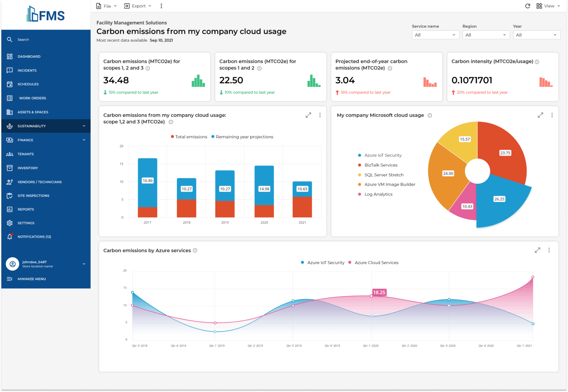The height and width of the screenshot is (392, 568).
Task: Toggle Azure IoT Security in line chart legend
Action: [323, 263]
